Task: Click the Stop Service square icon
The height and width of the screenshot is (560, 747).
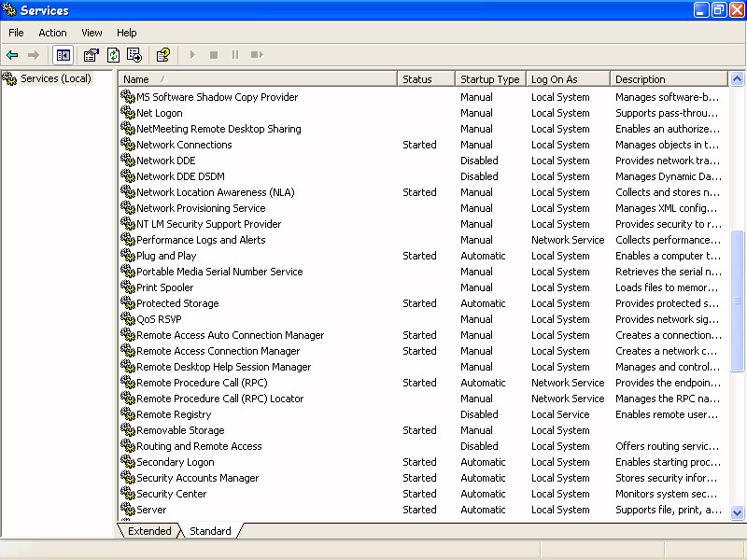Action: click(x=214, y=55)
